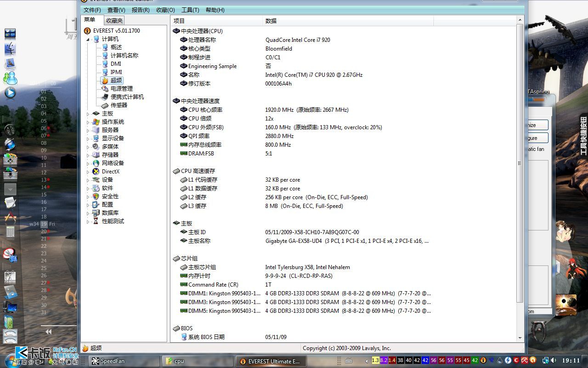Select the CPU 核心频率 row
This screenshot has height=368, width=588.
[x=343, y=110]
